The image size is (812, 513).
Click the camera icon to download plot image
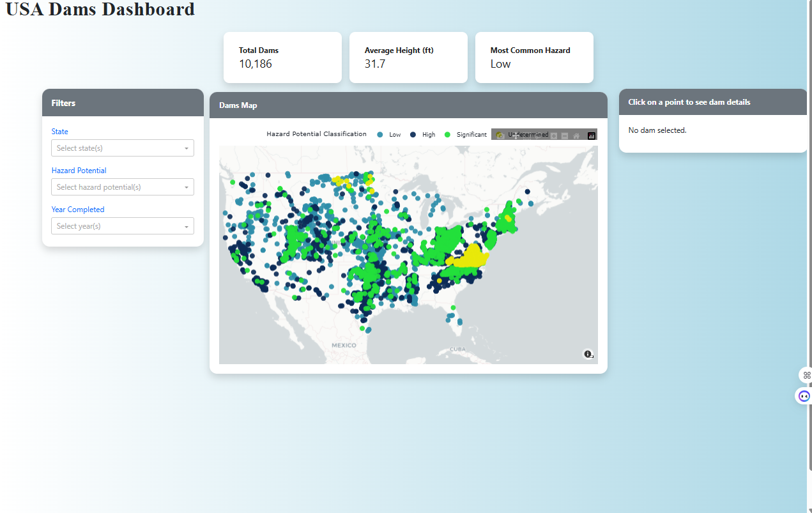[500, 135]
